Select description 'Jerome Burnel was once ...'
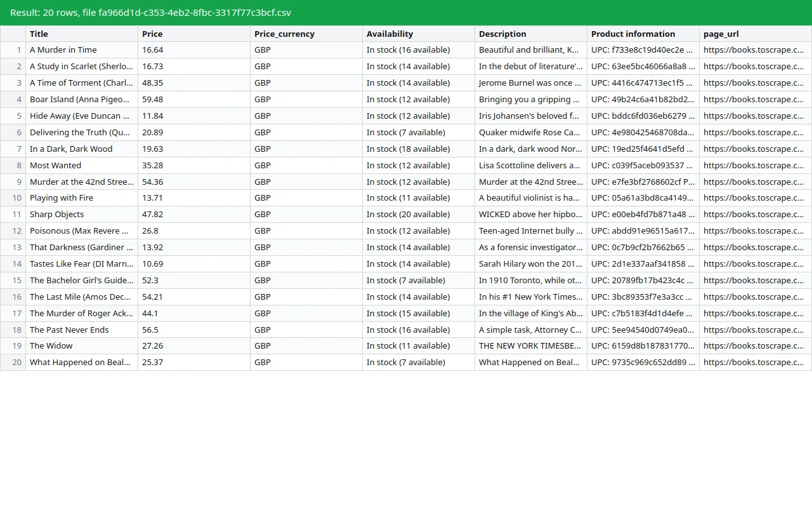Screen dimensions: 812x508 (531, 83)
